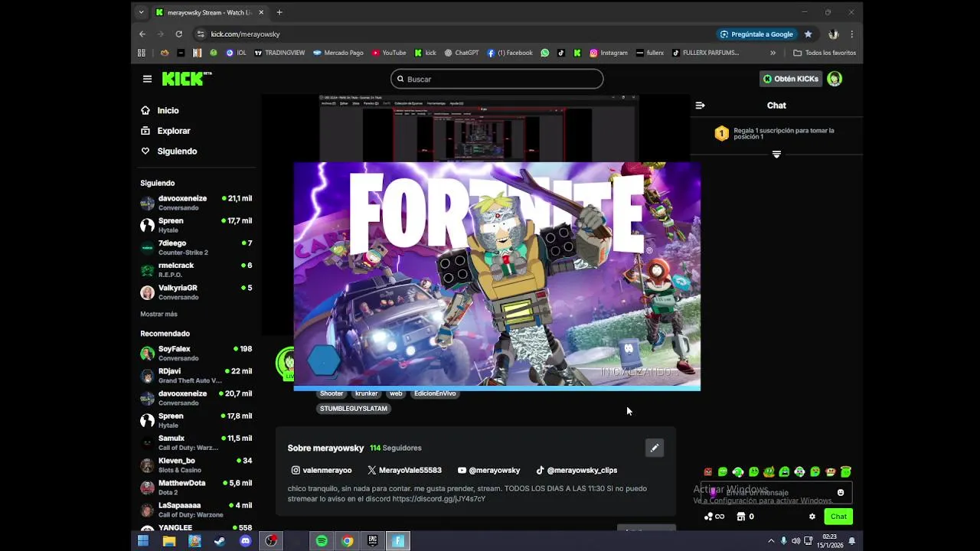Open Steam from the taskbar
Screen dimensions: 980x551
(x=220, y=541)
